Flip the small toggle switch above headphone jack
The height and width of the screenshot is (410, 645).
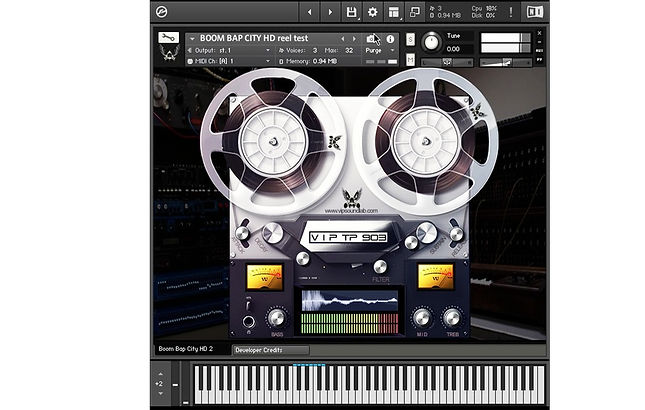pos(248,304)
